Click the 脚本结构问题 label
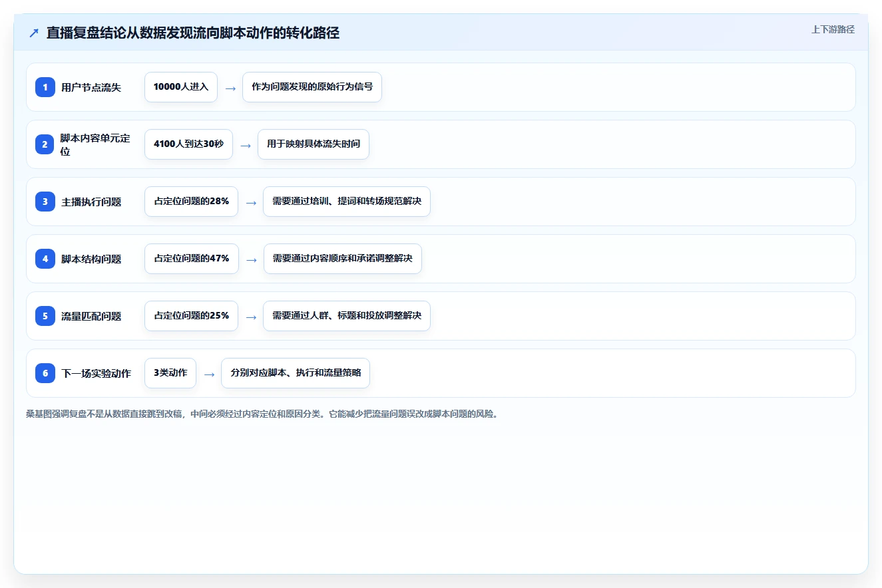 [91, 259]
